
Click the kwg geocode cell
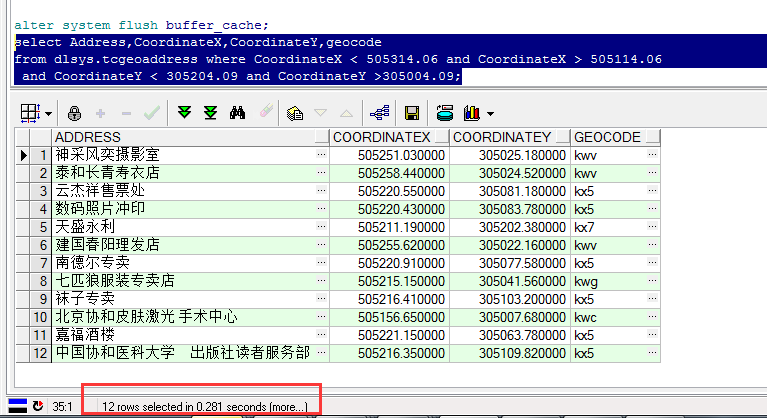615,281
